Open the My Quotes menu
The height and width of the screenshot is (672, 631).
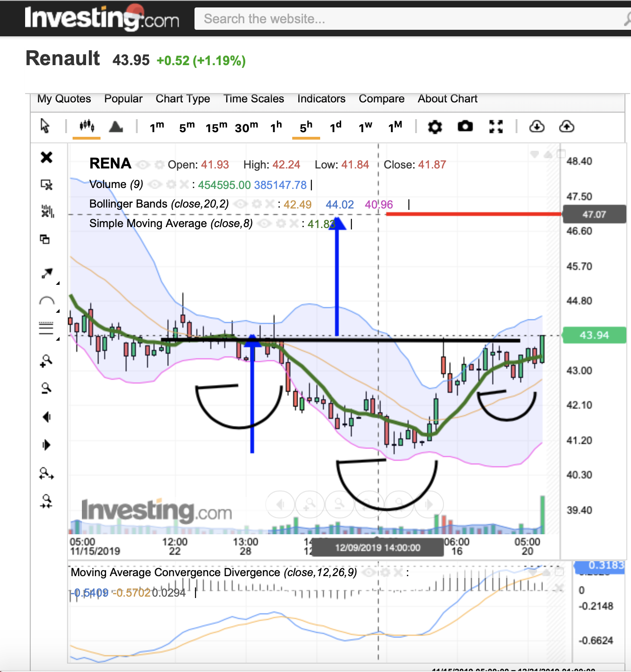pos(64,99)
